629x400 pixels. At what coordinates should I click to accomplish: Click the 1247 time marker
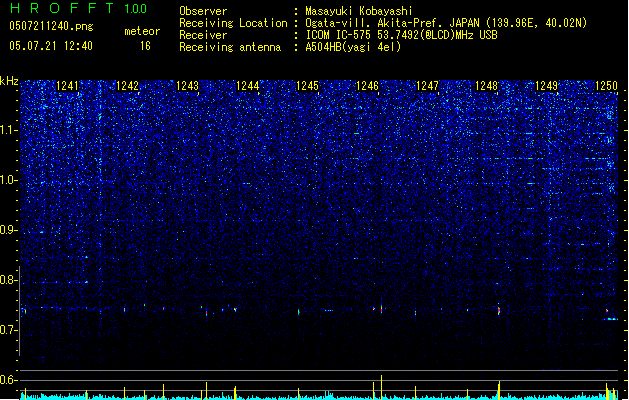tap(427, 86)
